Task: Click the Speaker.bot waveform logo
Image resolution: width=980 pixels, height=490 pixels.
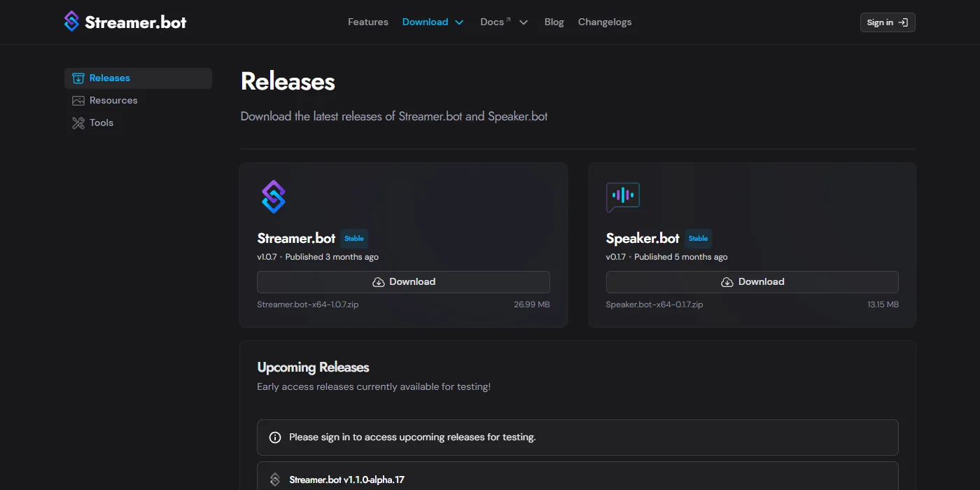Action: pyautogui.click(x=623, y=197)
